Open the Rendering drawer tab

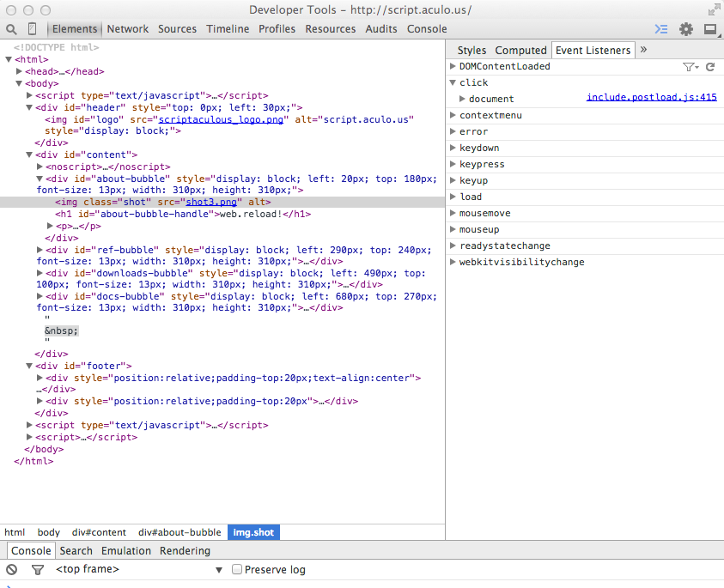click(185, 550)
